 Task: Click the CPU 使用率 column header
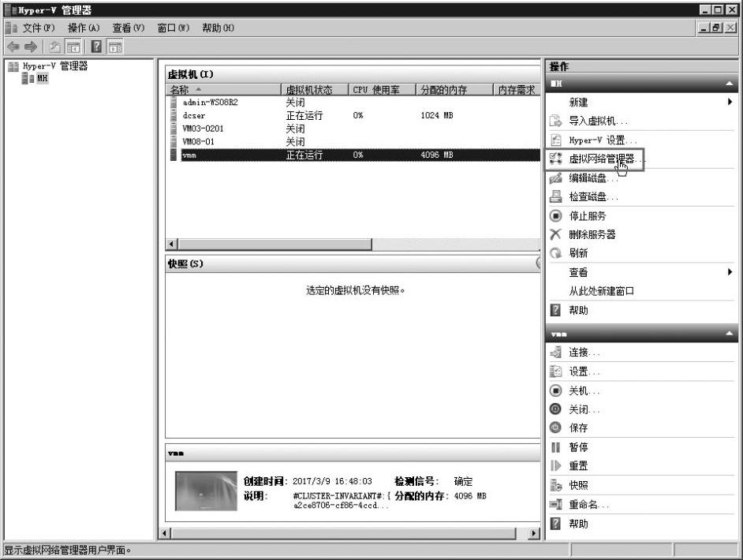coord(383,90)
